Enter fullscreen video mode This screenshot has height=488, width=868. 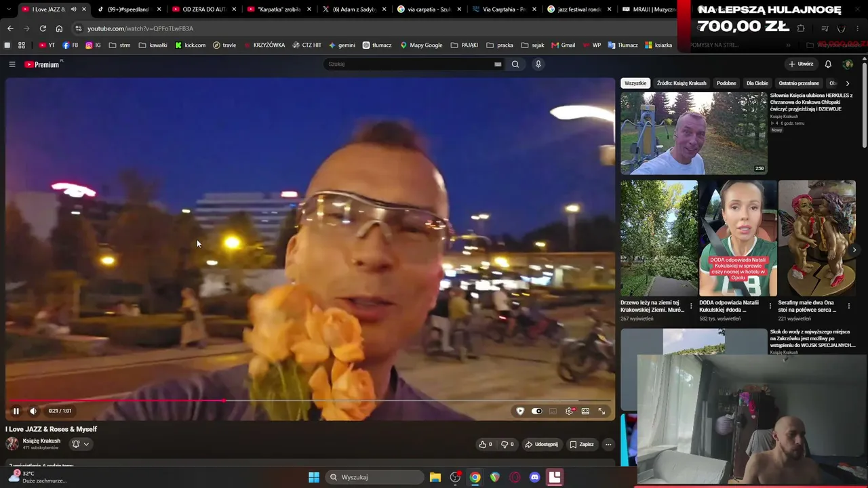pos(601,411)
